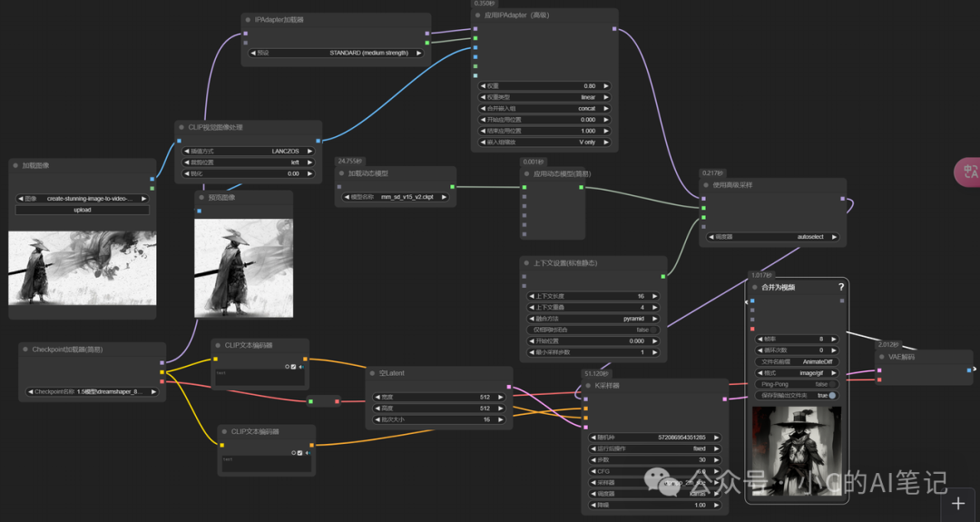Image resolution: width=980 pixels, height=522 pixels.
Task: Select the circle radio on upper CLIP文本编码器 node
Action: 287,367
